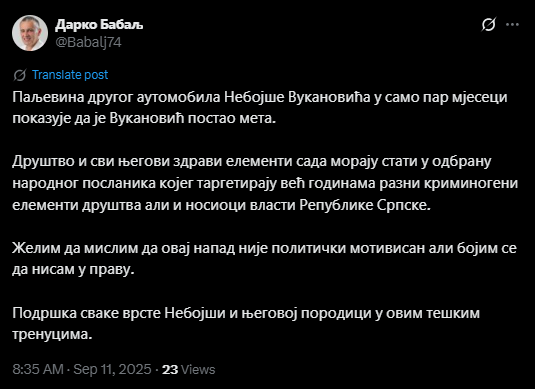
Task: Open the display name Дарко Бабаљ
Action: pos(99,25)
